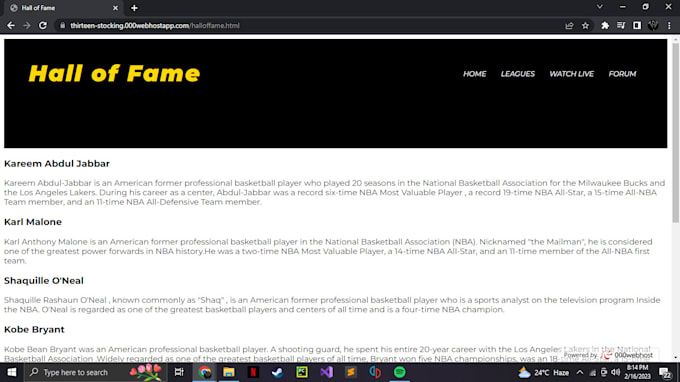680x382 pixels.
Task: Click the browser forward arrow
Action: click(27, 26)
